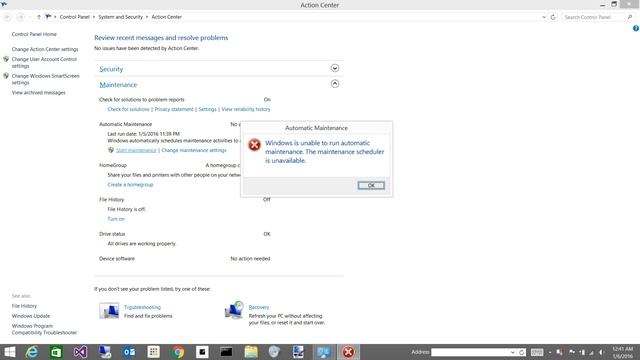Launch Visual Studio from taskbar
Screen dimensions: 640x360
pyautogui.click(x=80, y=352)
